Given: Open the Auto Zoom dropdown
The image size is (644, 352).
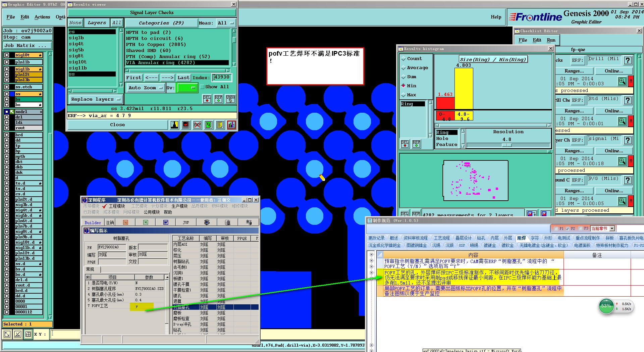Looking at the screenshot, I should point(146,88).
